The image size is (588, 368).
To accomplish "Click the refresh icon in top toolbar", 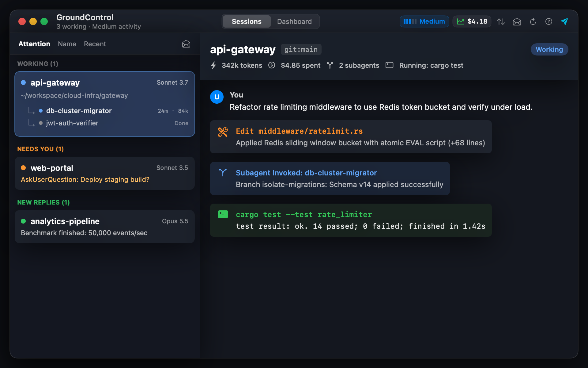I will tap(533, 21).
